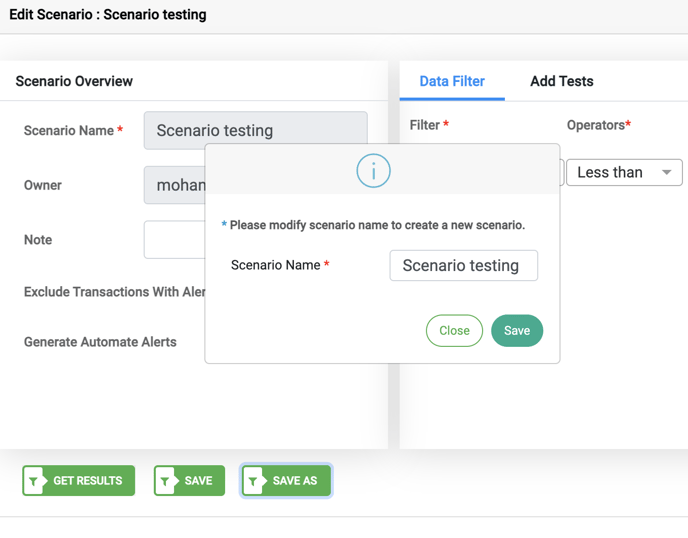The width and height of the screenshot is (688, 538).
Task: Click the Generate Automate Alerts label
Action: tap(100, 342)
